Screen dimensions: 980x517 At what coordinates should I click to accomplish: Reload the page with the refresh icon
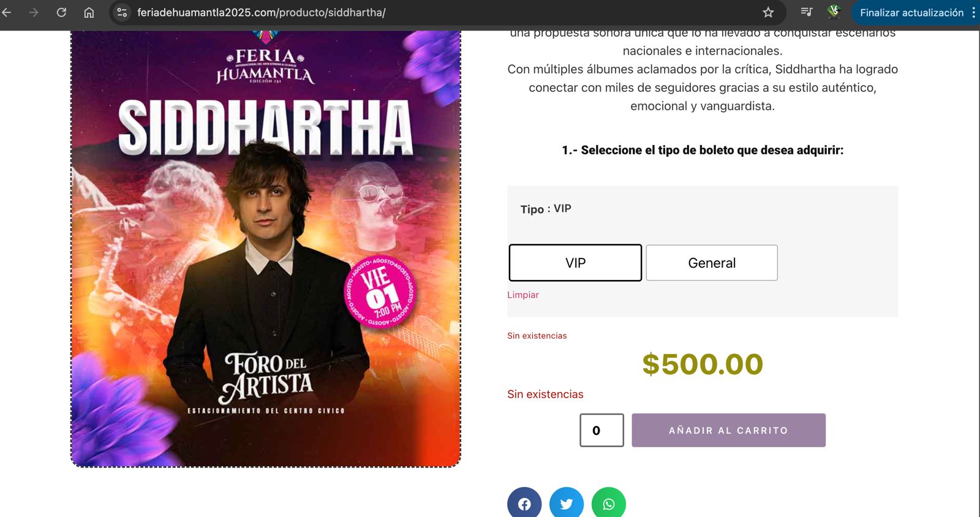tap(61, 12)
